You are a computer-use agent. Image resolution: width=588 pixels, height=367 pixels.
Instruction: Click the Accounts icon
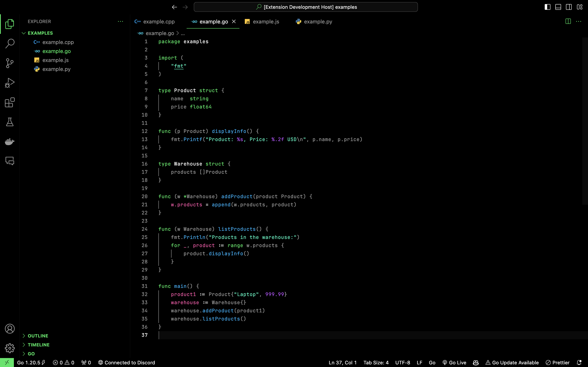point(10,329)
